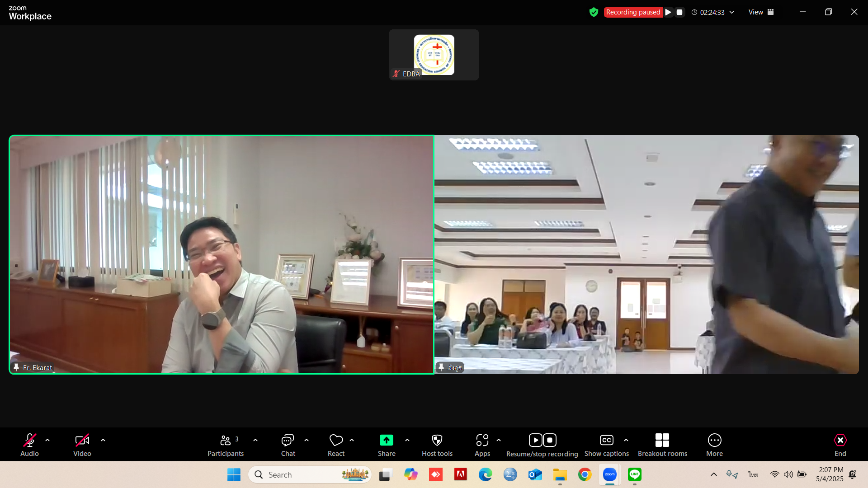Click the red End meeting button
The image size is (868, 488).
coord(840,440)
